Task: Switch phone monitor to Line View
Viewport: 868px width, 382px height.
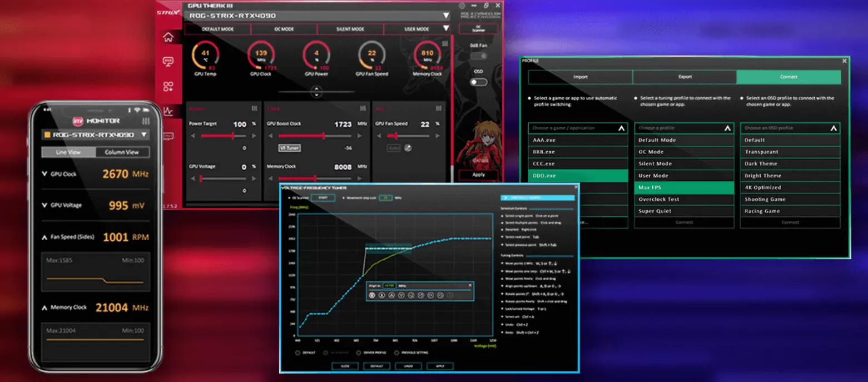Action: (x=68, y=152)
